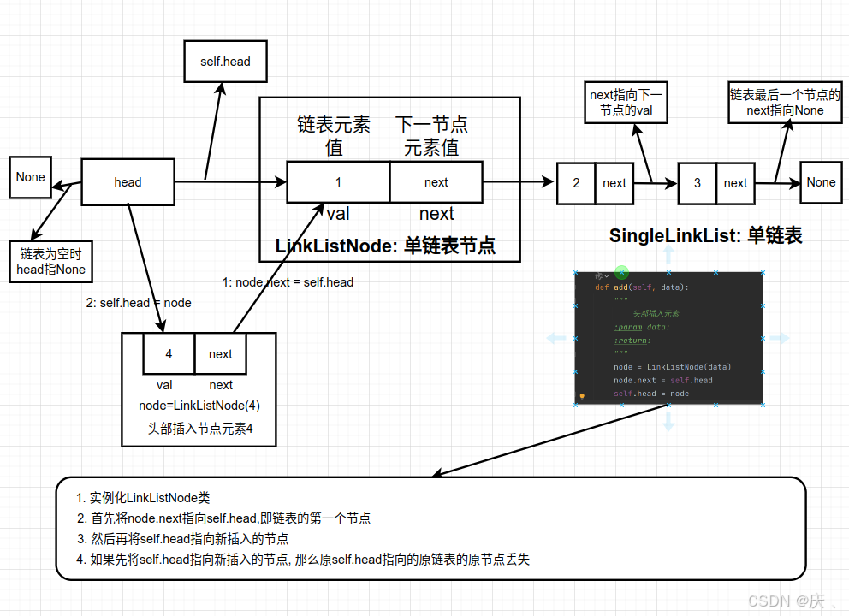Viewport: 849px width, 616px height.
Task: Click the leftward connection arrow beside the code snippet
Action: point(556,338)
